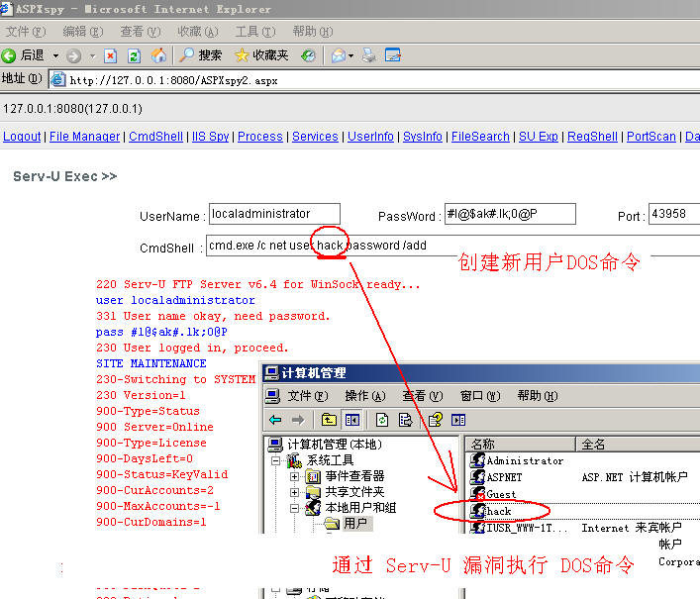Collapse the 系统工具 tree node
This screenshot has height=599, width=700.
click(276, 460)
